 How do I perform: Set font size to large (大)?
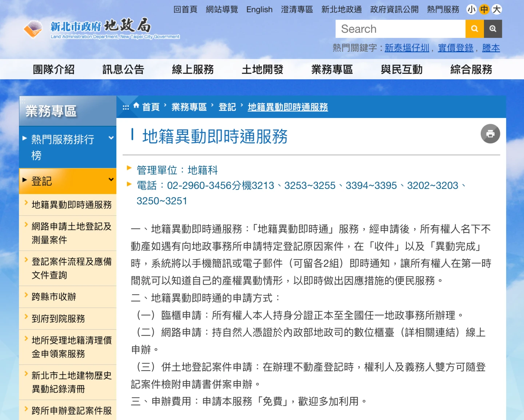tap(497, 9)
